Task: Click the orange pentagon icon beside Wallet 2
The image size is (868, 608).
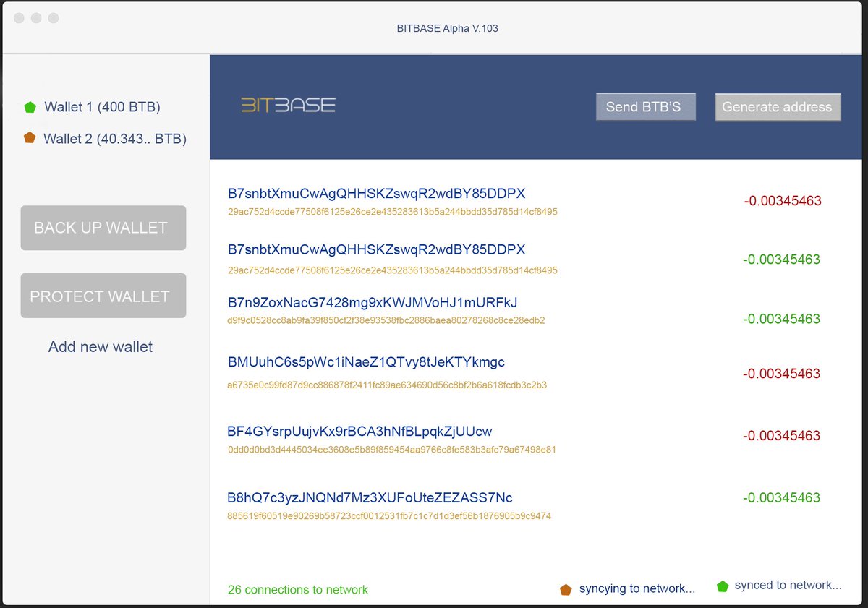Action: pos(30,138)
